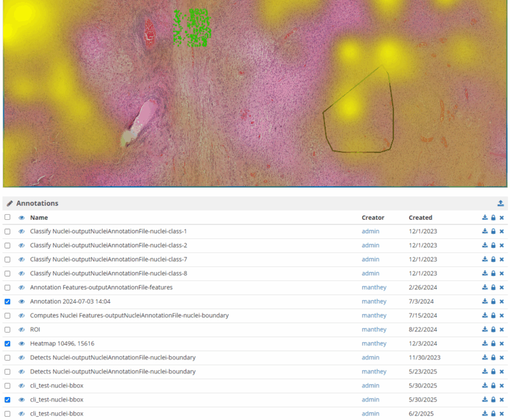Image resolution: width=510 pixels, height=420 pixels.
Task: Open creator link admin for nuclei-class-1
Action: 370,231
